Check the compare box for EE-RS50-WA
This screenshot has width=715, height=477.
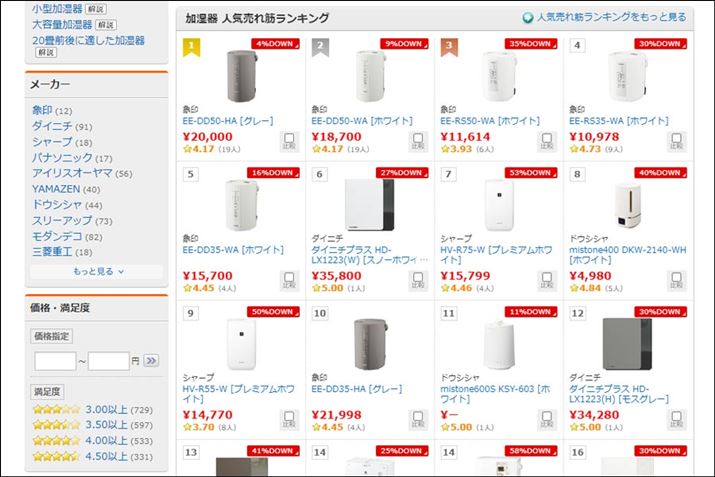(547, 141)
